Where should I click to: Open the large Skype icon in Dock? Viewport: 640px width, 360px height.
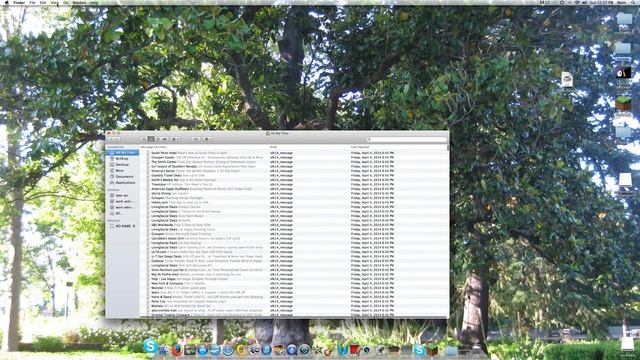click(x=151, y=347)
